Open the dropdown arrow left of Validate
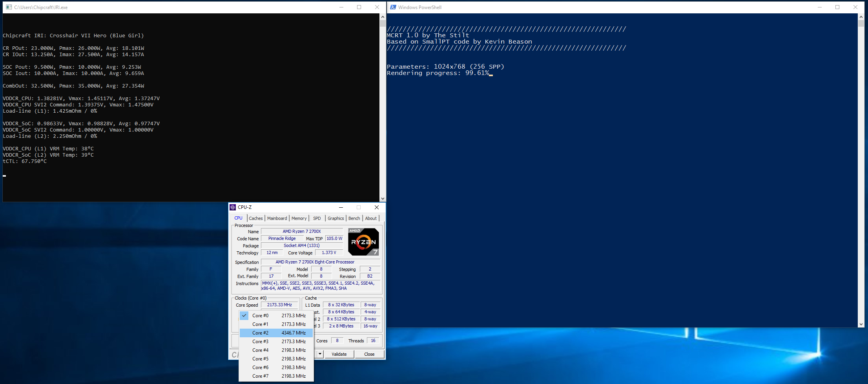 [x=320, y=354]
